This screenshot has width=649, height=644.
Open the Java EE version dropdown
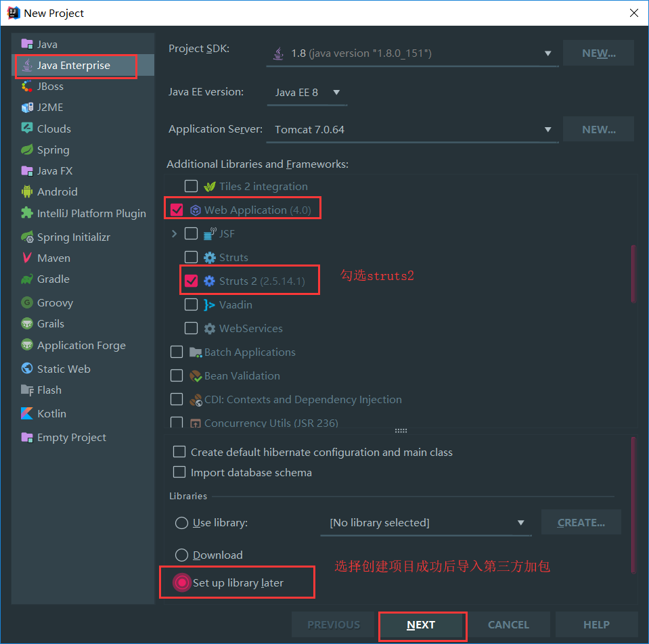pos(307,92)
